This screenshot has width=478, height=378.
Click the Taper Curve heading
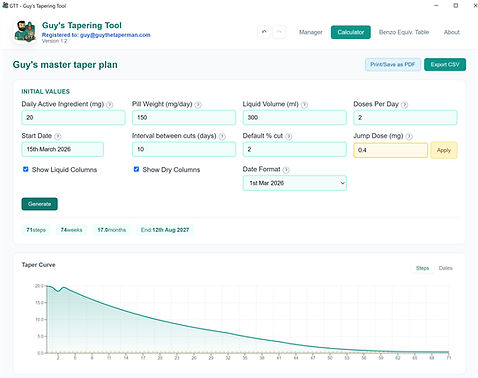tap(38, 265)
